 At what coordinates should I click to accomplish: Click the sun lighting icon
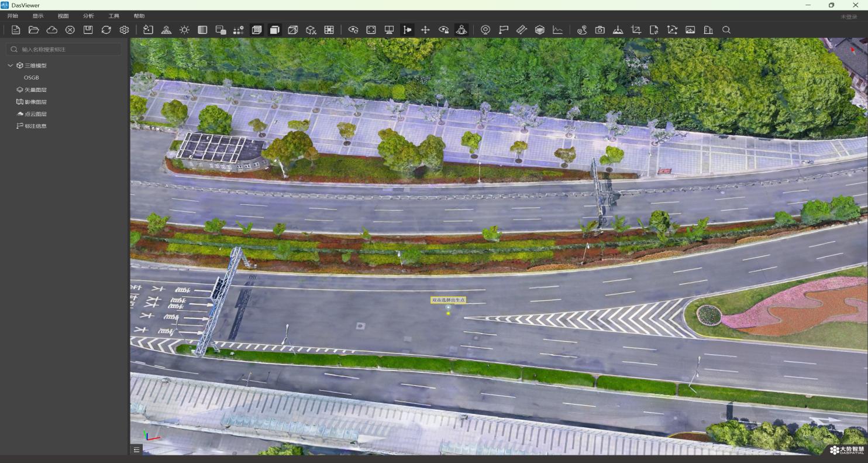[185, 30]
